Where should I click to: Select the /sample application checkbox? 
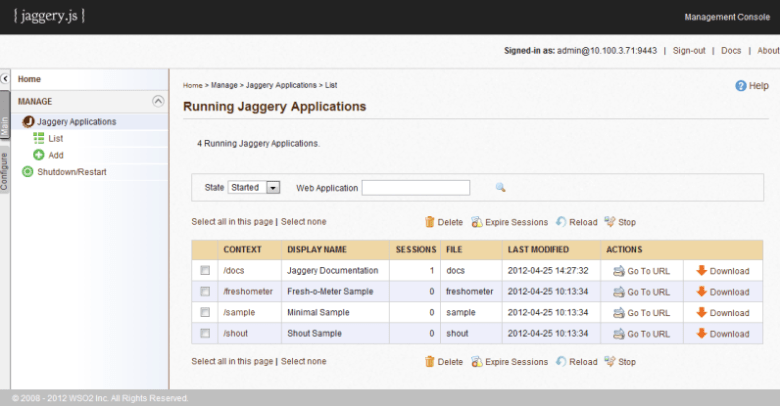pos(205,312)
